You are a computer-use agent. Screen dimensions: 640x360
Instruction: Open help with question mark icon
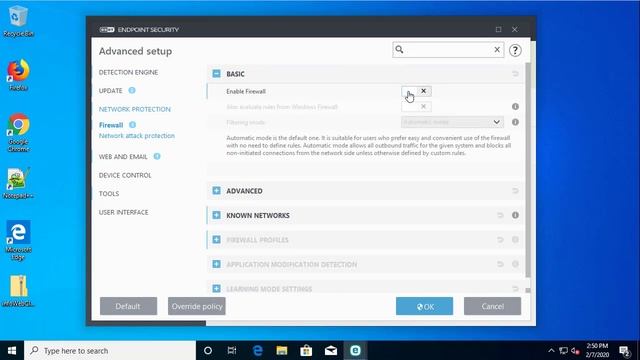coord(515,50)
